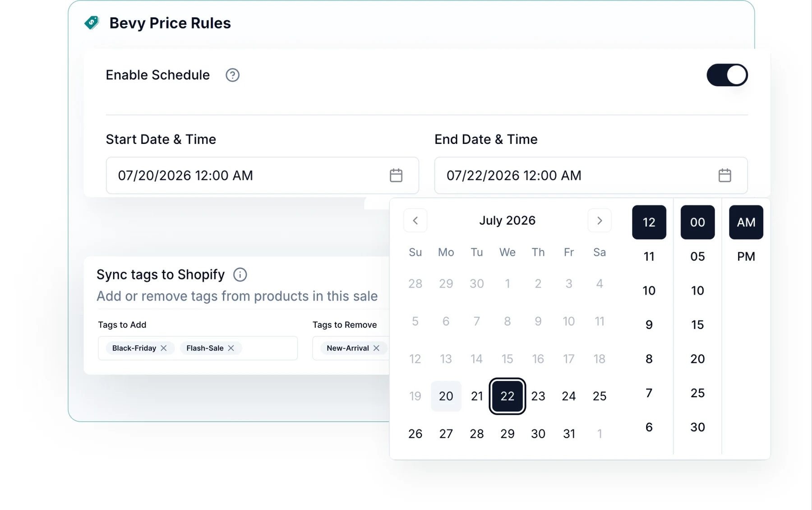Open the Enable Schedule help icon

pos(232,75)
